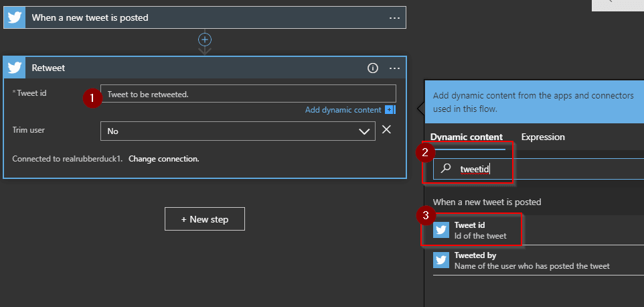The height and width of the screenshot is (307, 644).
Task: Click the Retweet action title
Action: tap(48, 68)
